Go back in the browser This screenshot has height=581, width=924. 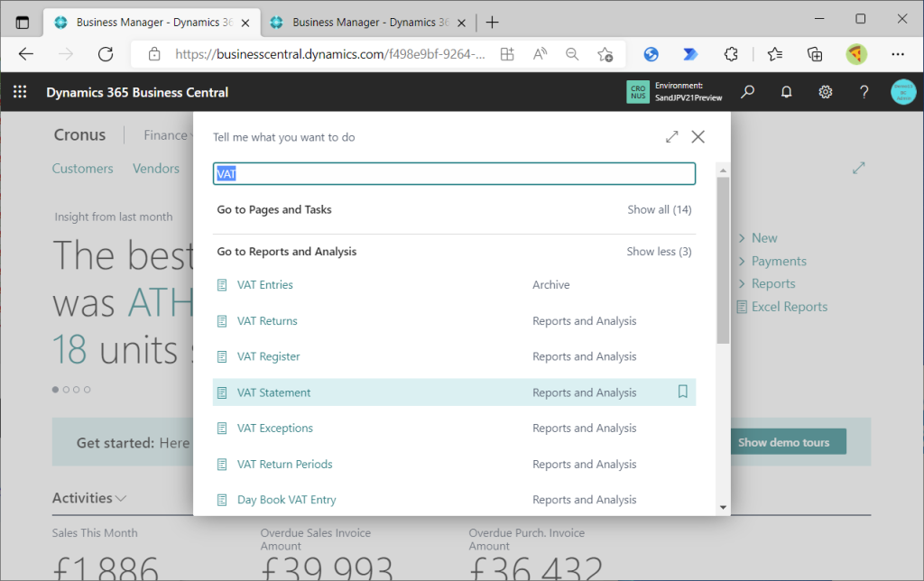coord(26,54)
